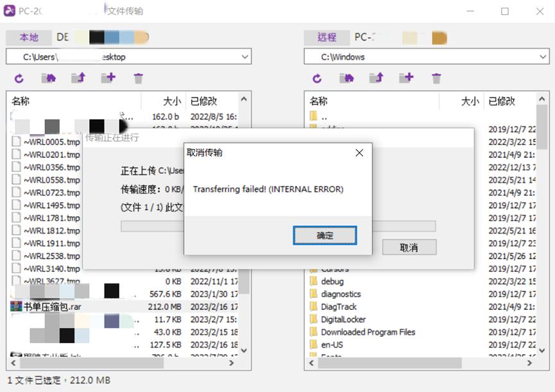The height and width of the screenshot is (392, 555).
Task: Delete remote files using the trash icon
Action: pos(436,78)
